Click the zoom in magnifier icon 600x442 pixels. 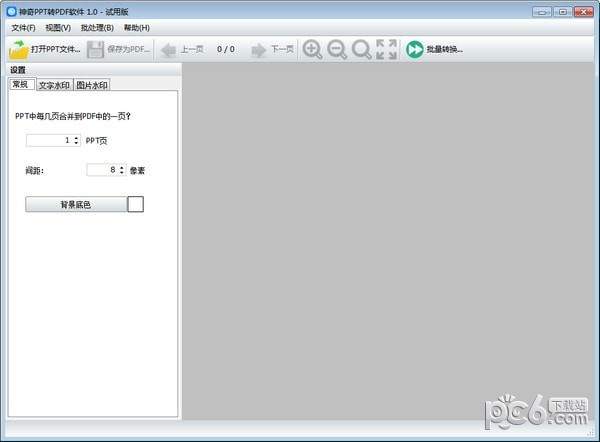pos(313,48)
